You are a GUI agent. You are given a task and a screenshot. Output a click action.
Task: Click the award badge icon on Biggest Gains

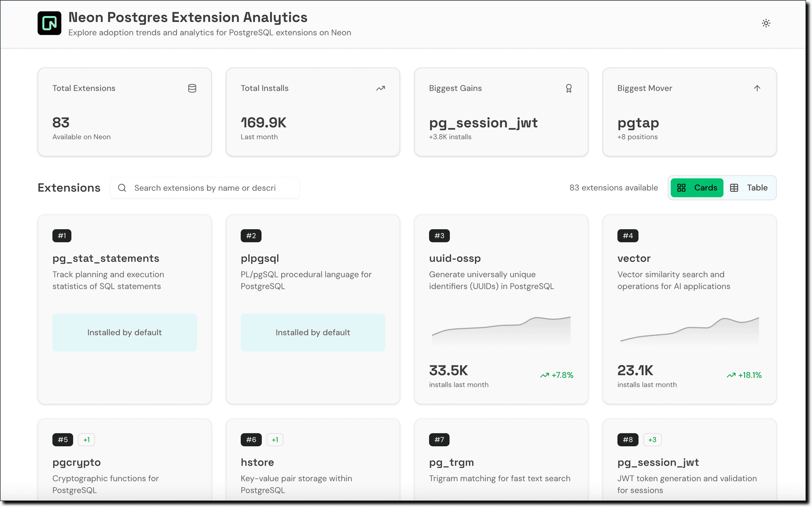[568, 88]
